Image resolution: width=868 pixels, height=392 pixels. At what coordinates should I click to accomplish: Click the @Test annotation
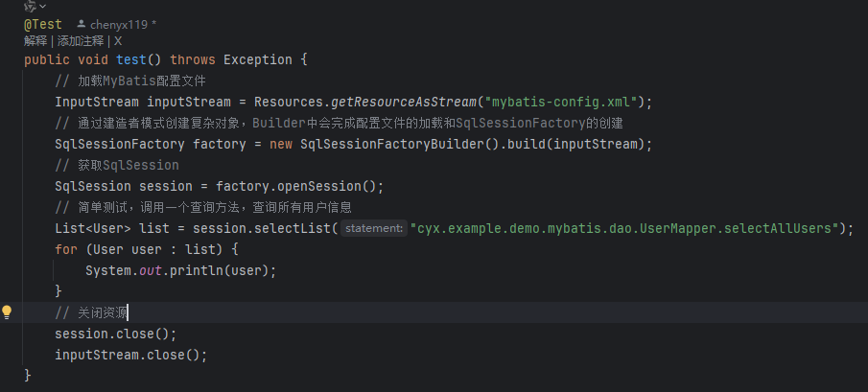(43, 24)
